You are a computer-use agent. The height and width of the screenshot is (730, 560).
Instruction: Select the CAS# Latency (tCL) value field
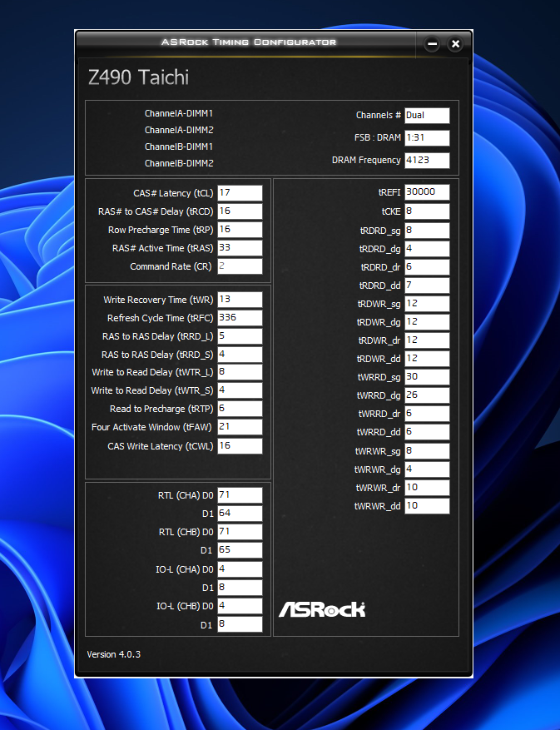coord(240,193)
